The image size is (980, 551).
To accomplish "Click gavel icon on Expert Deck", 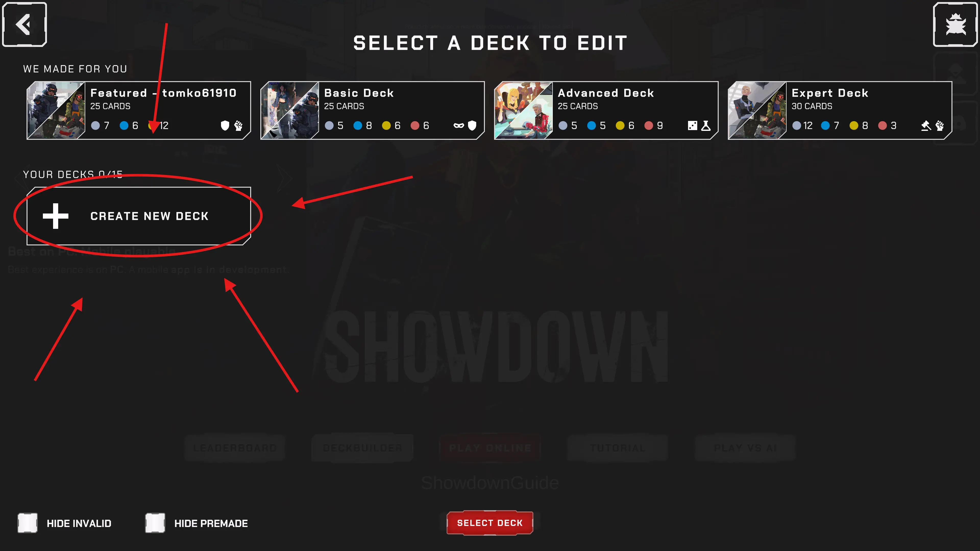I will point(926,126).
